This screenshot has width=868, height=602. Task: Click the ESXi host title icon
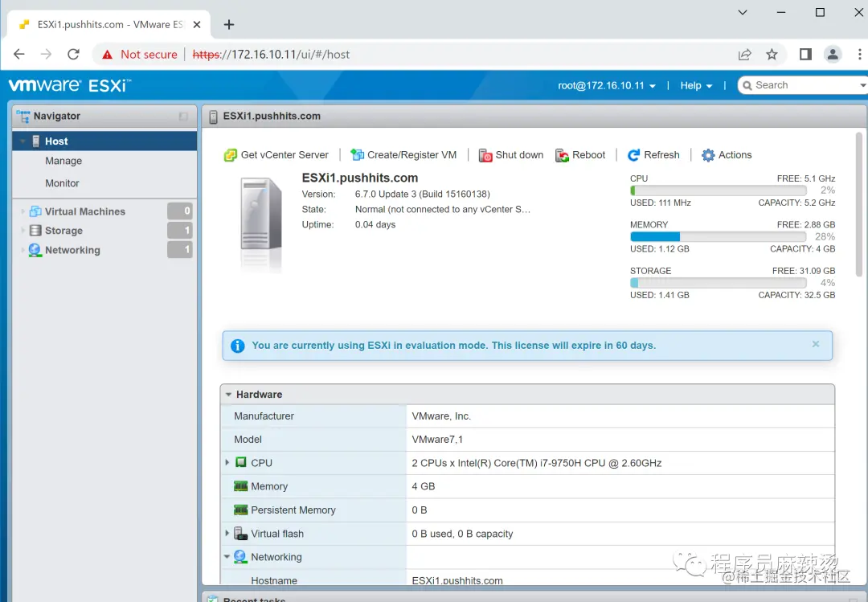[213, 117]
